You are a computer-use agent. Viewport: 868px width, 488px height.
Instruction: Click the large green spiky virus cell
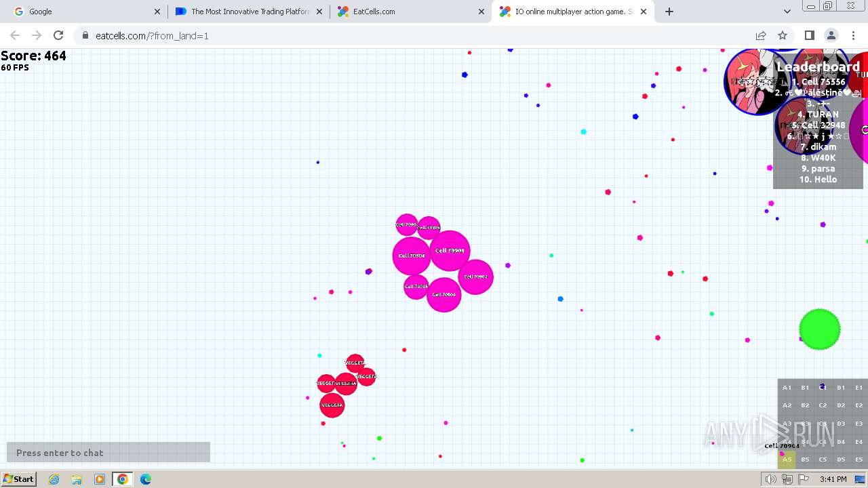coord(820,329)
